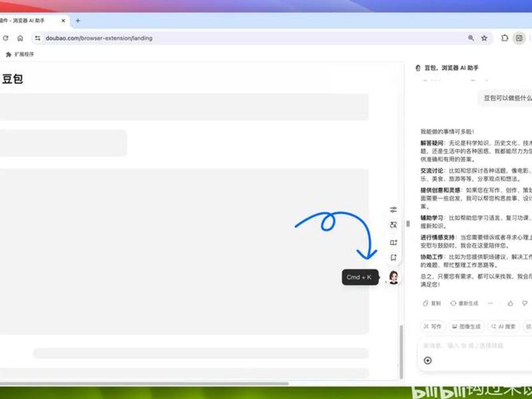Click the circled plus attachment button
The width and height of the screenshot is (532, 399).
click(x=428, y=360)
